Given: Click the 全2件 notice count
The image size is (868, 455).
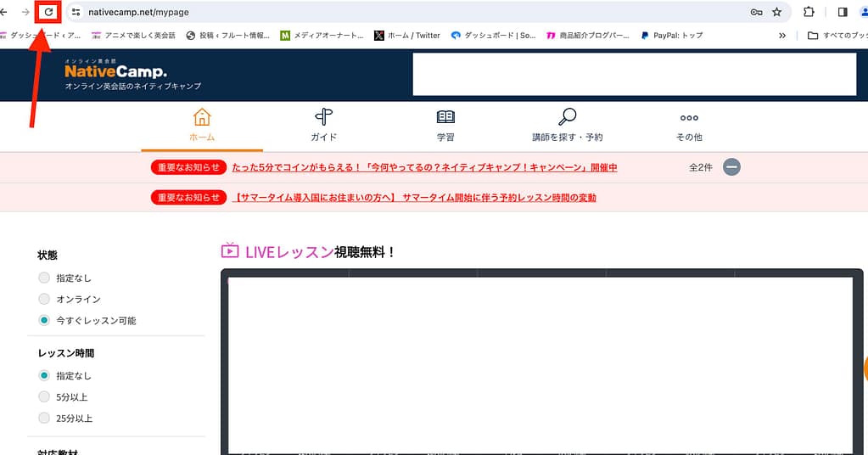Looking at the screenshot, I should click(x=700, y=167).
